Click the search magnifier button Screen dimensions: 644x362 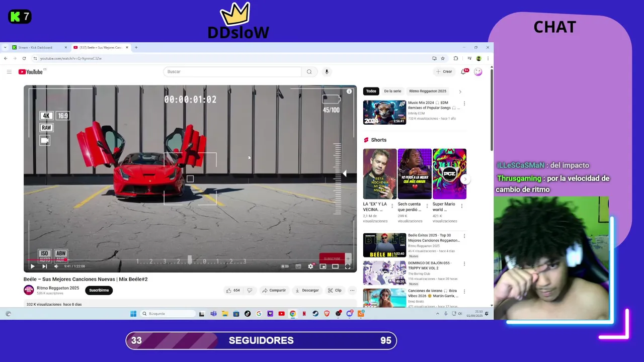pos(309,71)
